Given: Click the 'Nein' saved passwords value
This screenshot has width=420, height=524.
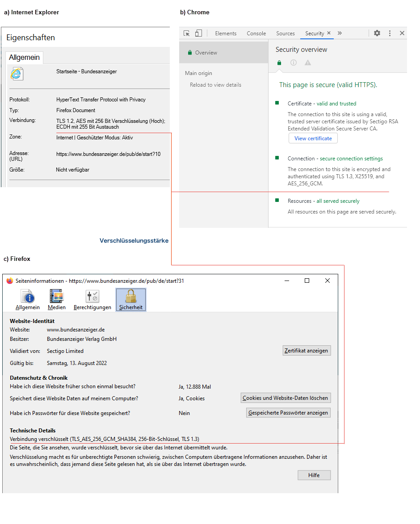Looking at the screenshot, I should click(x=184, y=413).
